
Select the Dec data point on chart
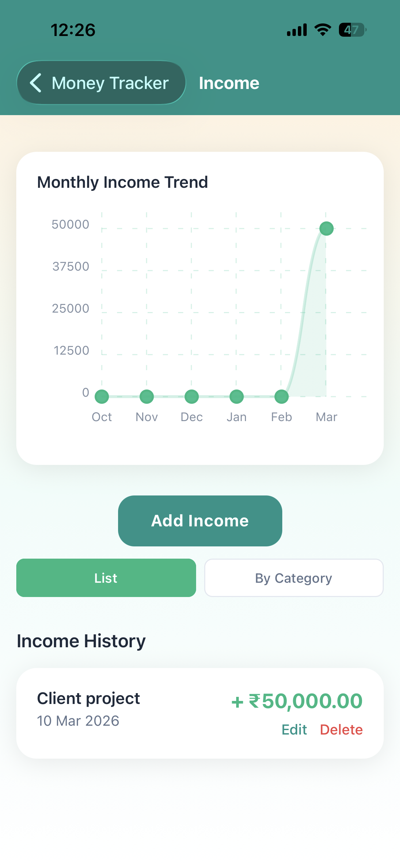coord(191,396)
